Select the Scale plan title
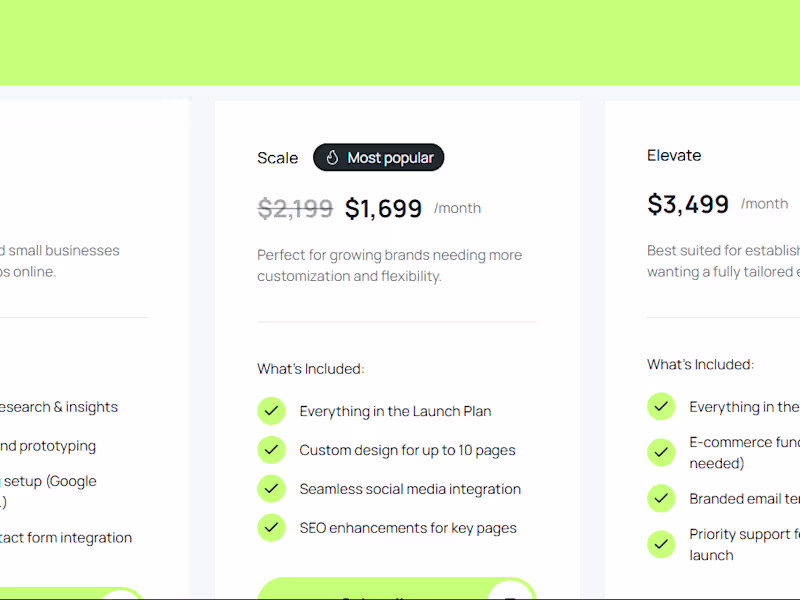 [277, 158]
